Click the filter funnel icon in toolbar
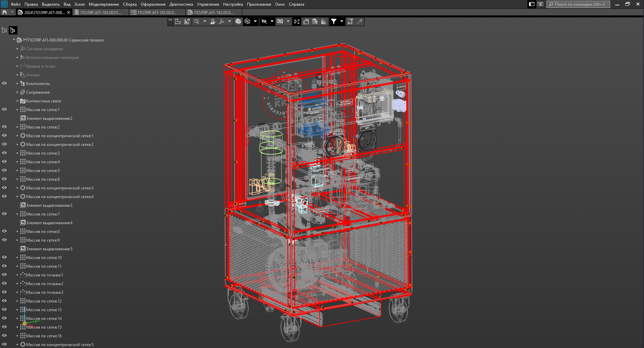644x348 pixels. pyautogui.click(x=334, y=21)
